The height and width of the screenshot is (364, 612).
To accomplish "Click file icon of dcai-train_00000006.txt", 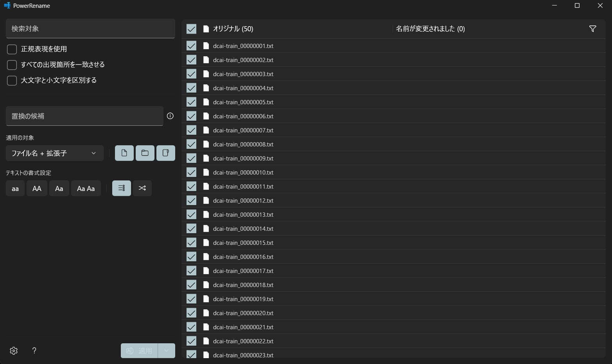I will click(x=206, y=116).
